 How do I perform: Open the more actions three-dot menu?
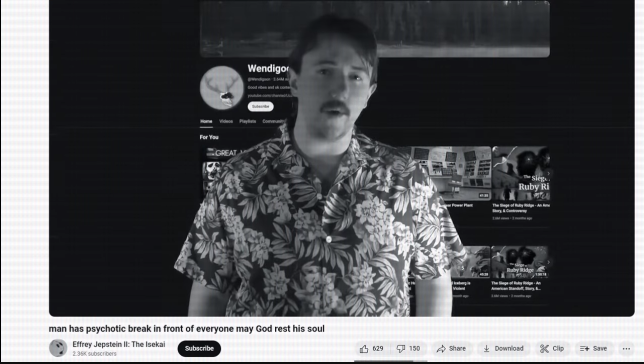tap(626, 348)
